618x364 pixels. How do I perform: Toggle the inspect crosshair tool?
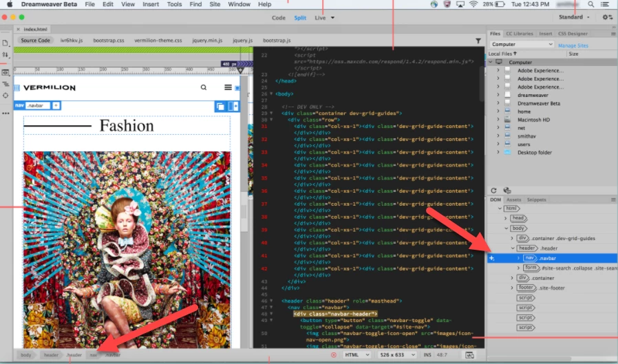point(5,96)
